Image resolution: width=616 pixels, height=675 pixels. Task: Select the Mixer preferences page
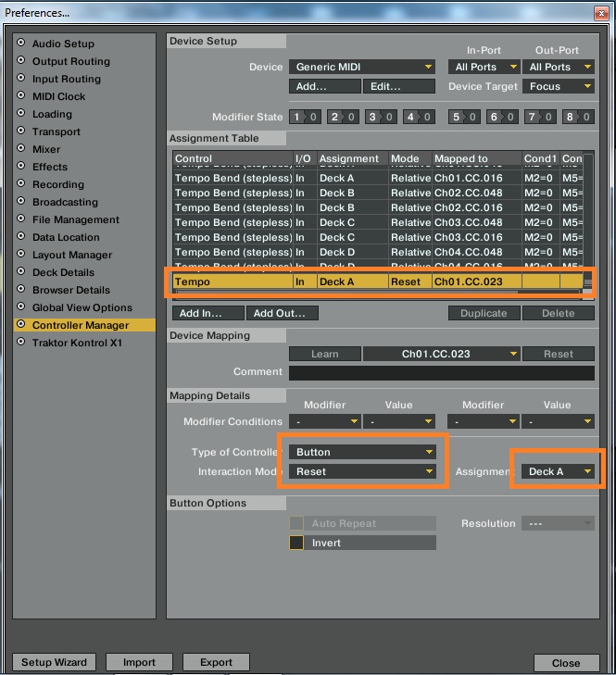pyautogui.click(x=46, y=149)
